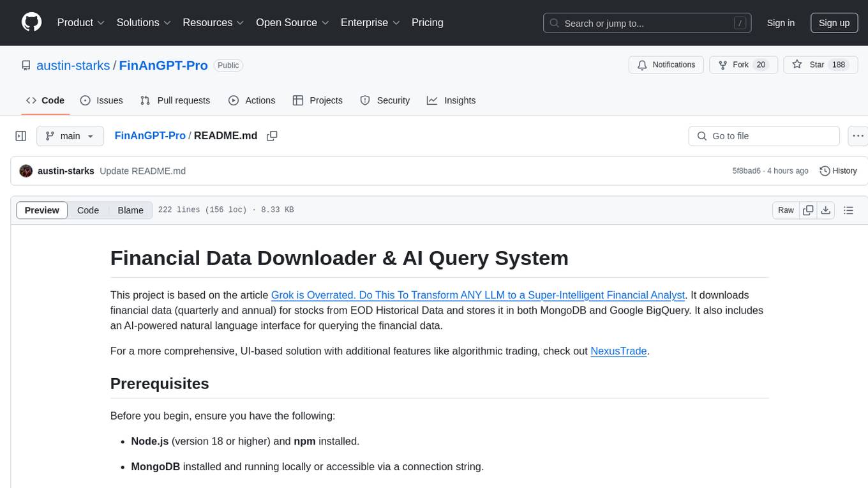868x488 pixels.
Task: Switch to the Code tab
Action: (x=45, y=100)
